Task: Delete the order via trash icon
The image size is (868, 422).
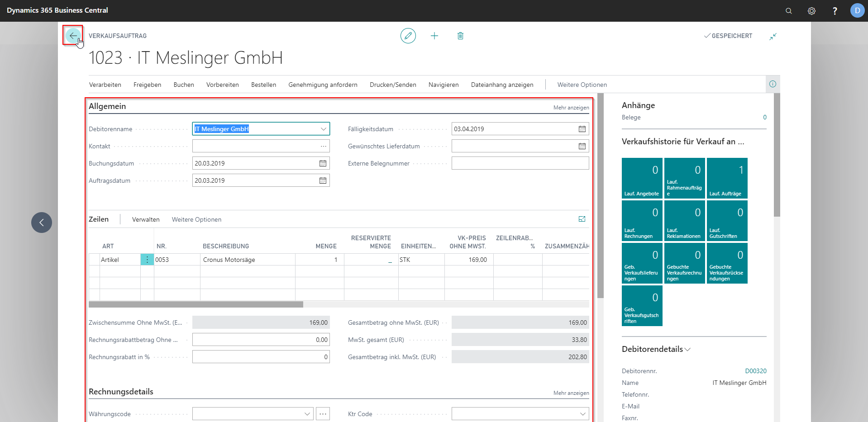Action: click(x=460, y=36)
